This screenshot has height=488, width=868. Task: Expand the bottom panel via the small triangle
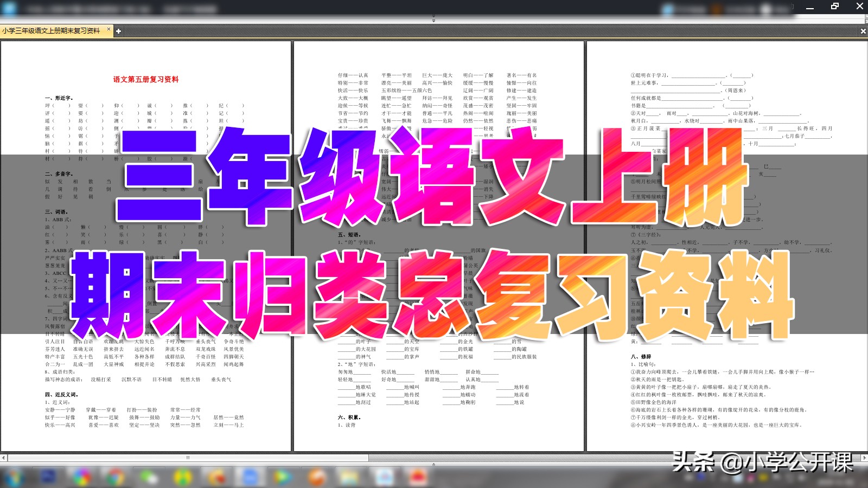(433, 464)
